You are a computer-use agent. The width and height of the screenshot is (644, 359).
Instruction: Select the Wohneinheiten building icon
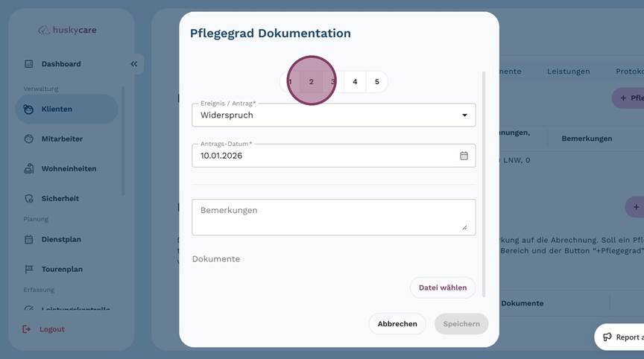point(29,168)
